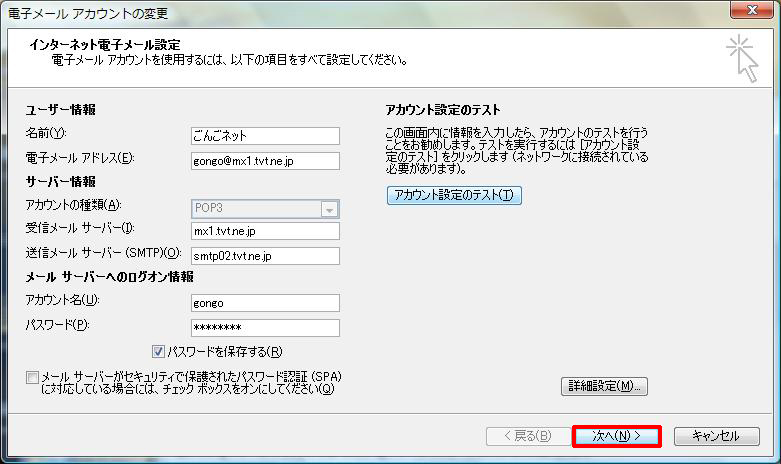Click the 受信メール サーバー input field

click(x=265, y=231)
